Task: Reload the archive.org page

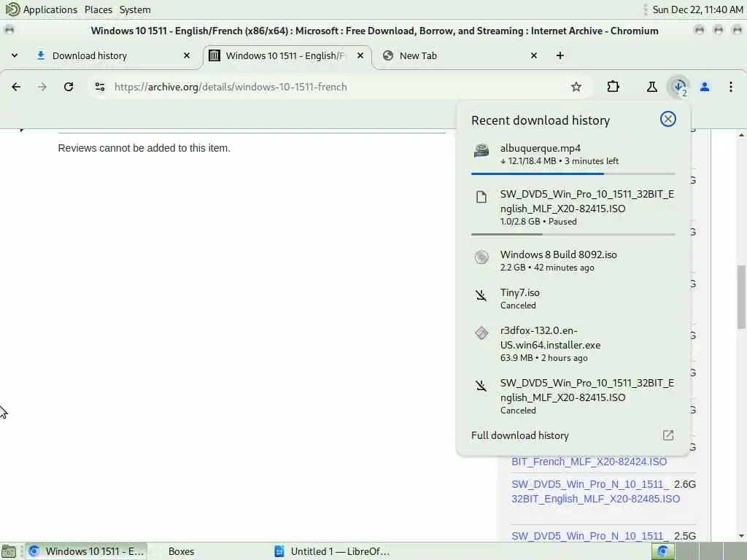Action: 69,87
